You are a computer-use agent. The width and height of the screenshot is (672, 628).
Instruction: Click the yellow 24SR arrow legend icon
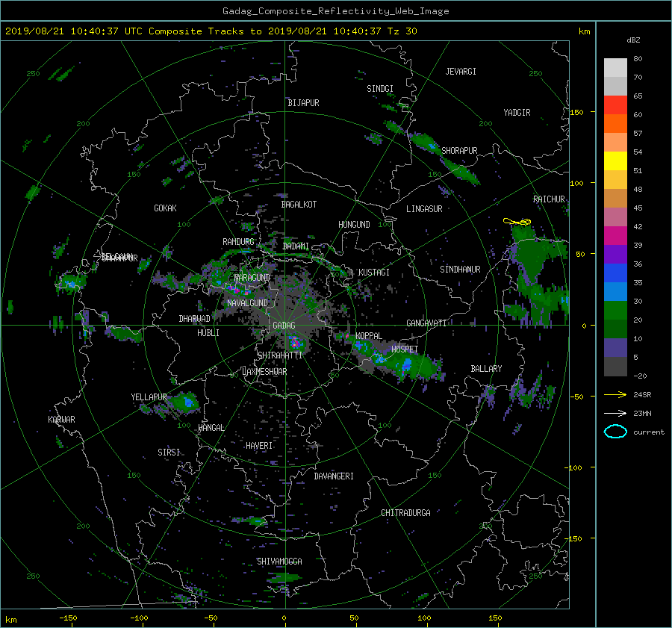tap(615, 394)
